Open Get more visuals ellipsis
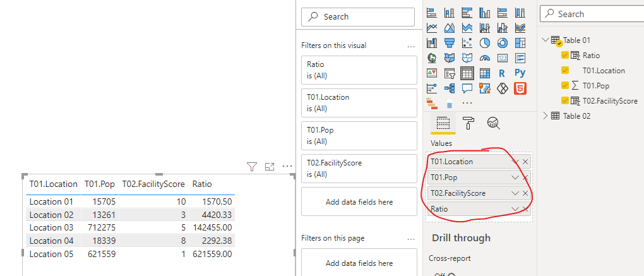Screen dimensions: 644x276 [467, 103]
